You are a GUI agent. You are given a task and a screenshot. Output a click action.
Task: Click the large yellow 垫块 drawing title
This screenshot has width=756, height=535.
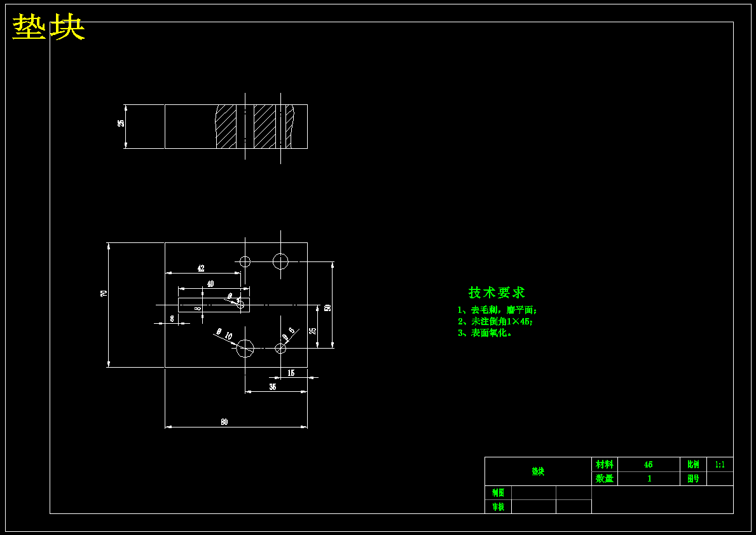pos(49,27)
